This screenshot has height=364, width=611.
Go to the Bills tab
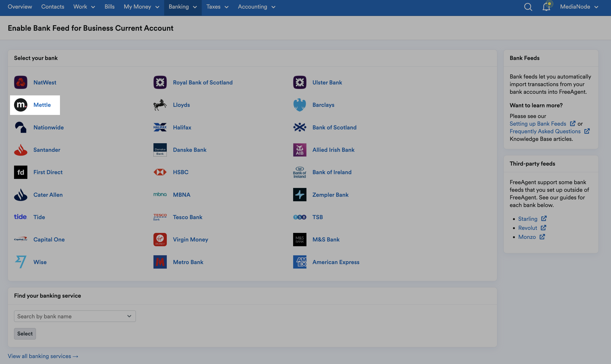click(x=109, y=7)
